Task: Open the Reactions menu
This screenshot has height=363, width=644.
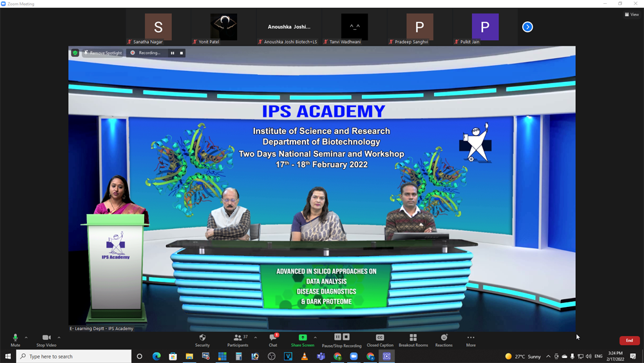Action: point(444,340)
